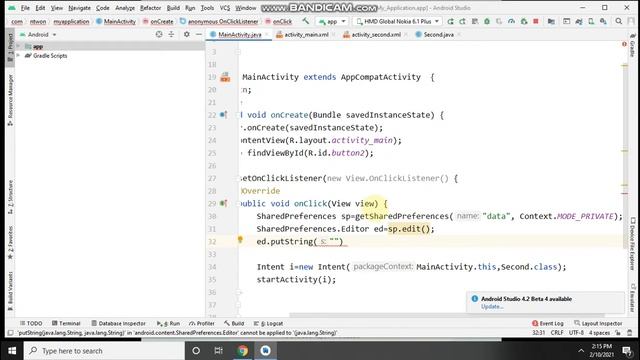Viewport: 640px width, 360px height.
Task: Click the Windows Start button
Action: (x=12, y=351)
